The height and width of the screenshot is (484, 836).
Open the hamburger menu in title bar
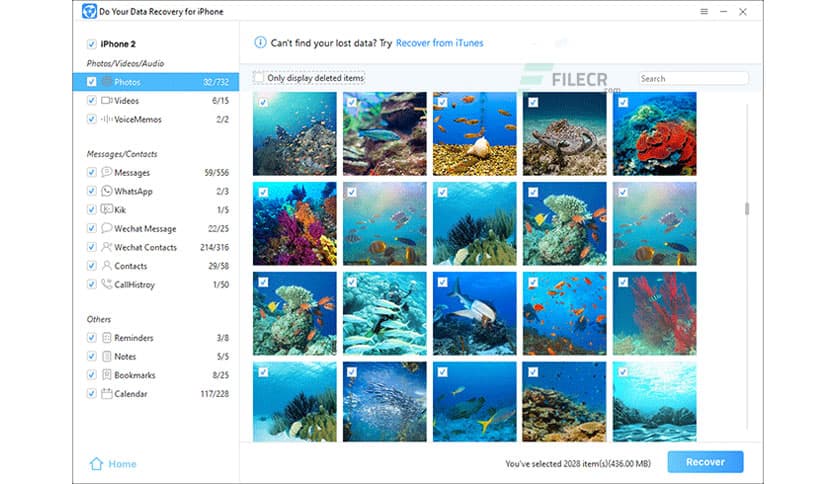click(x=704, y=11)
